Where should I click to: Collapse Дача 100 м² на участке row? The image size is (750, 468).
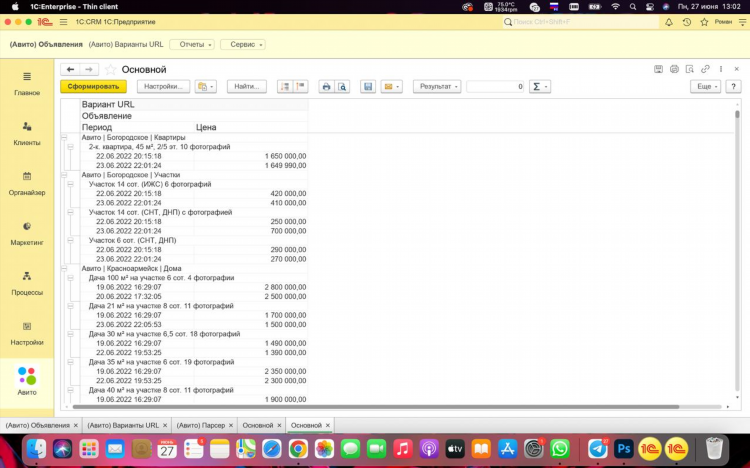point(71,278)
